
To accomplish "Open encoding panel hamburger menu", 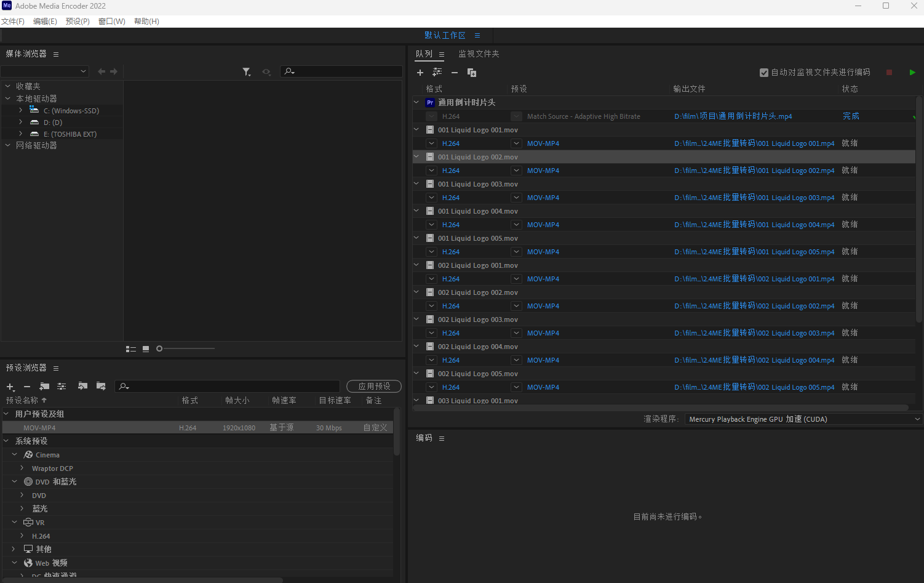I will pyautogui.click(x=442, y=438).
